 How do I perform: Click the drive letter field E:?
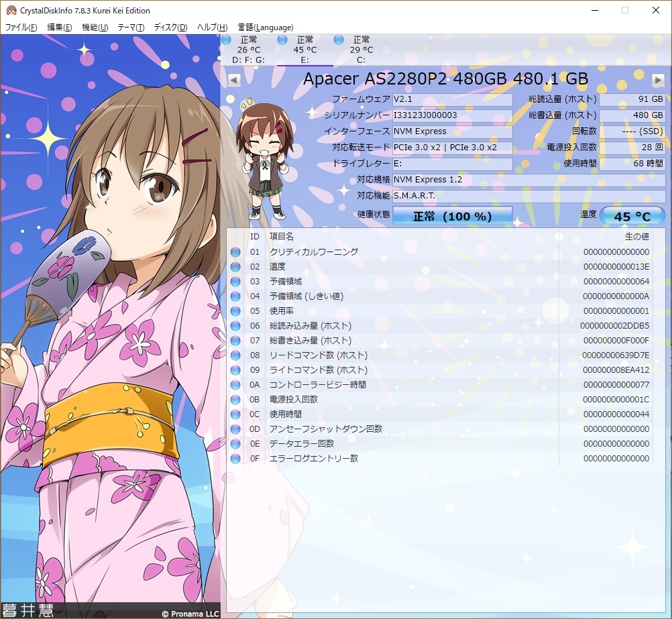(453, 164)
